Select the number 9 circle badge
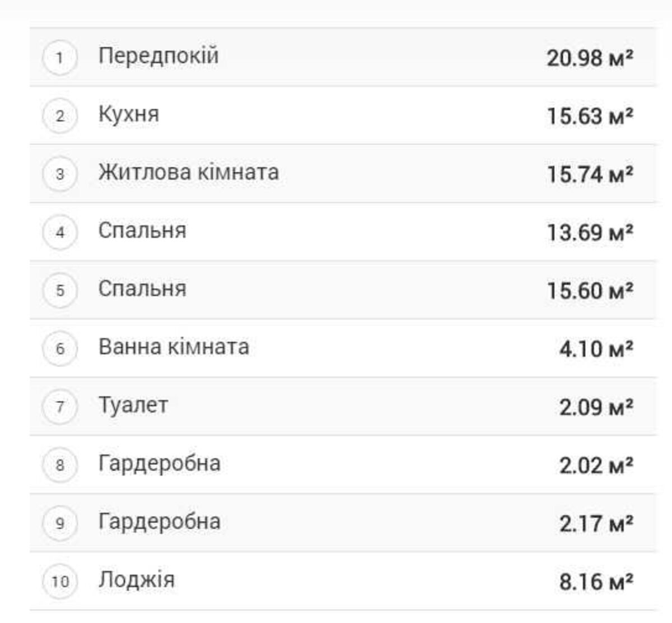The image size is (672, 623). click(60, 523)
